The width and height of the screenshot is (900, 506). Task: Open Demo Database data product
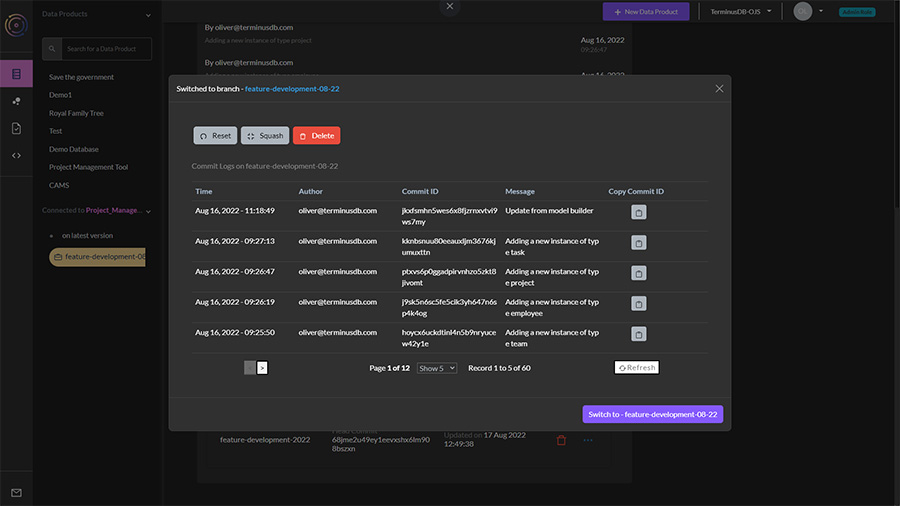click(73, 149)
